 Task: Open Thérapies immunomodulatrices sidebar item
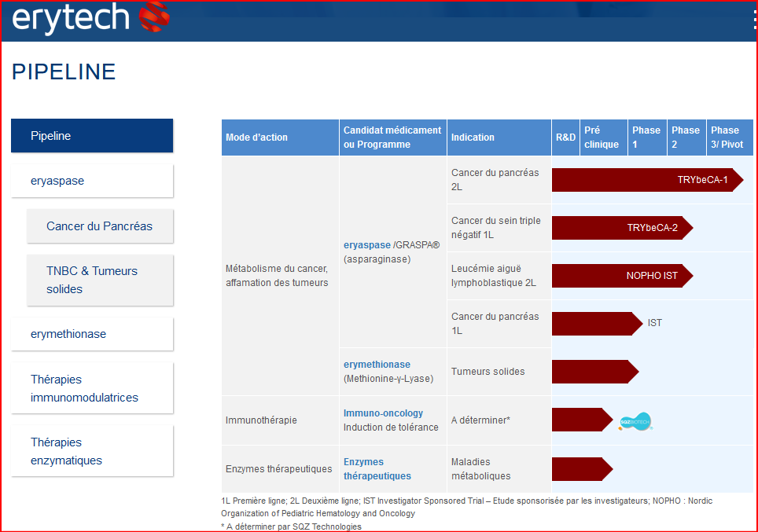tap(92, 388)
